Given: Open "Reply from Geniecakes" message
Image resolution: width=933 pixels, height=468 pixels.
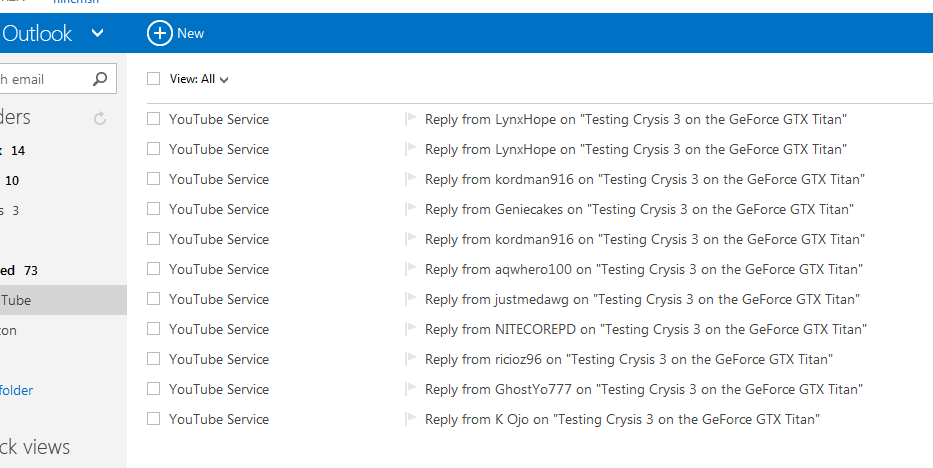Looking at the screenshot, I should (x=639, y=209).
